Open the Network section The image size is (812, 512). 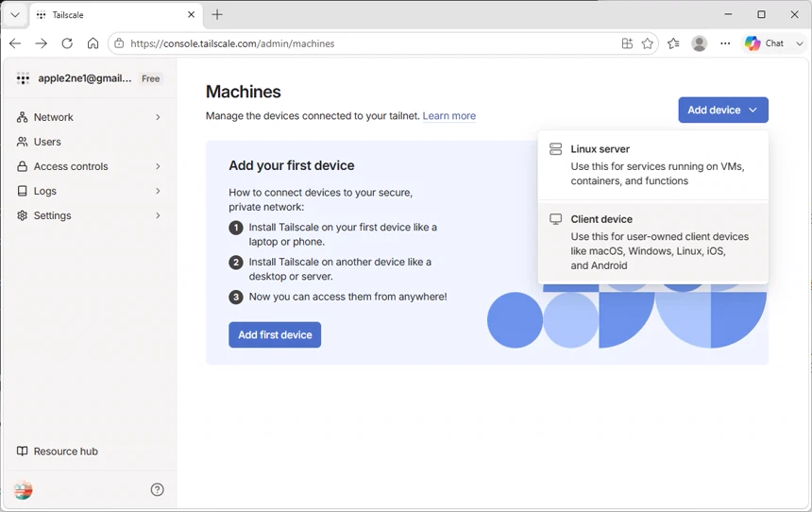[x=89, y=117]
